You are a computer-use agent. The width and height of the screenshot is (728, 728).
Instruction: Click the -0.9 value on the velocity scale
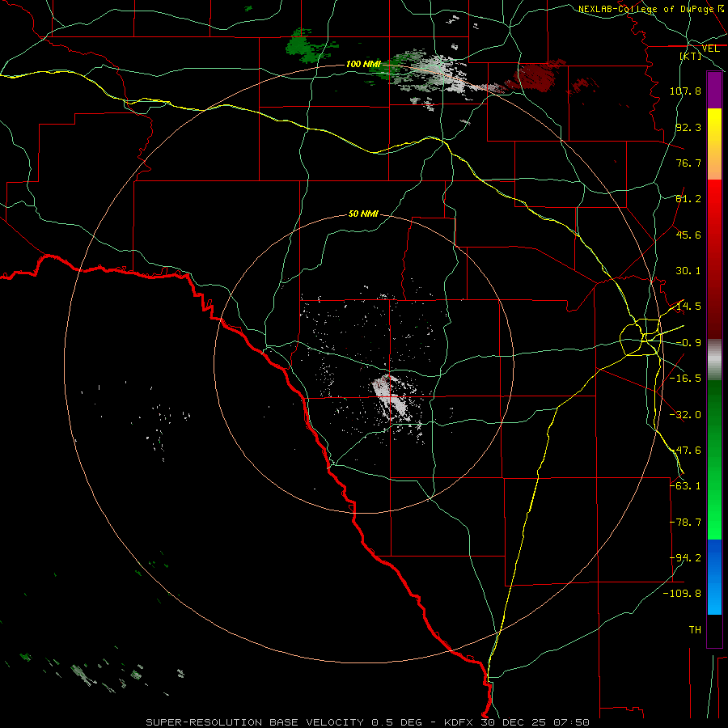[688, 343]
